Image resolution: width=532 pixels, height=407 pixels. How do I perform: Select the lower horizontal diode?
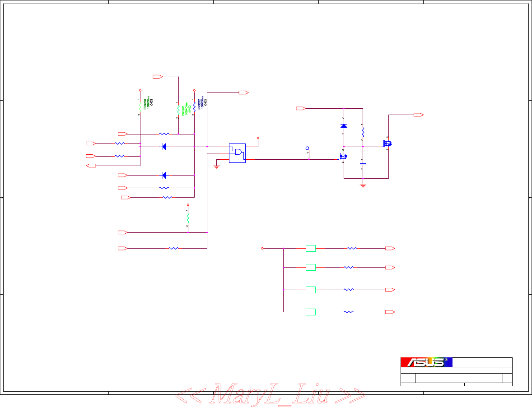[164, 175]
